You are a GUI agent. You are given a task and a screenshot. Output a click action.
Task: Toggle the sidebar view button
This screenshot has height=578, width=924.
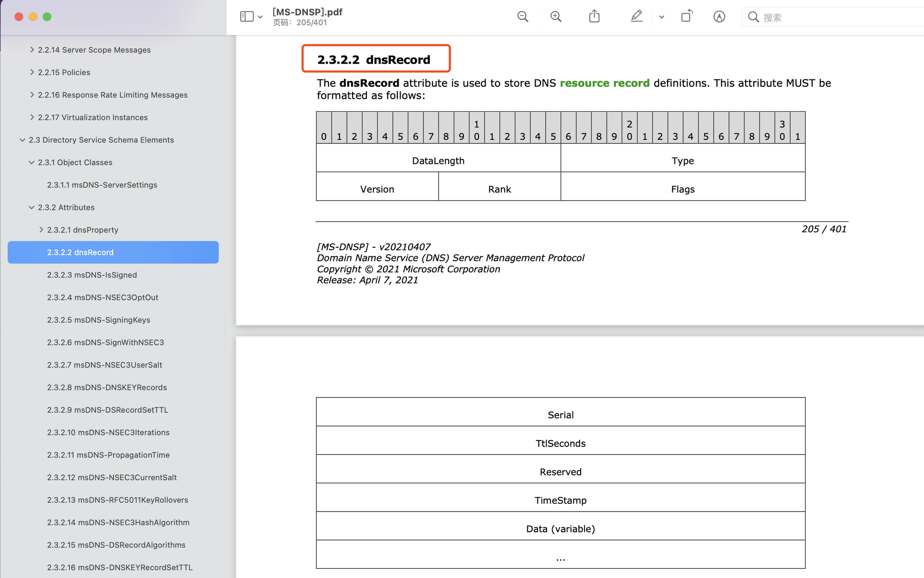tap(247, 17)
